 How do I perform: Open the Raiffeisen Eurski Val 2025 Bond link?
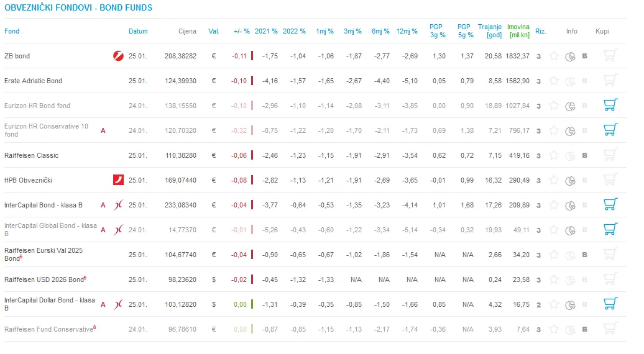coord(44,255)
